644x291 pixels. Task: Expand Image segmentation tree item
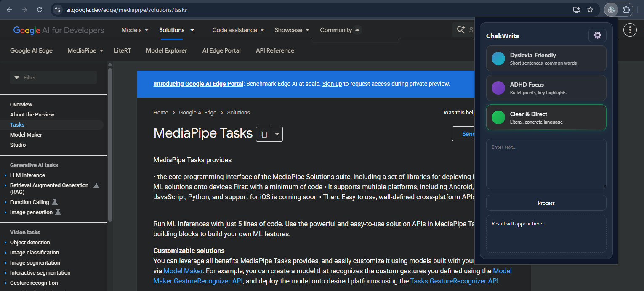click(5, 263)
